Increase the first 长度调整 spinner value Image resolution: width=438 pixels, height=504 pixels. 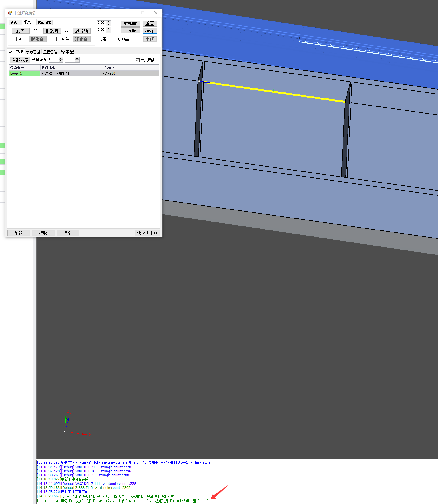tap(61, 58)
